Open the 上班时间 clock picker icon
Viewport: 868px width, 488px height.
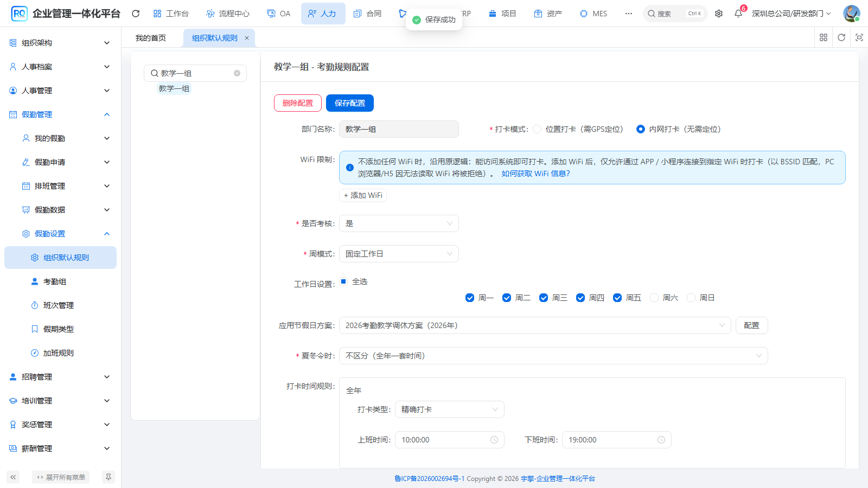point(494,440)
